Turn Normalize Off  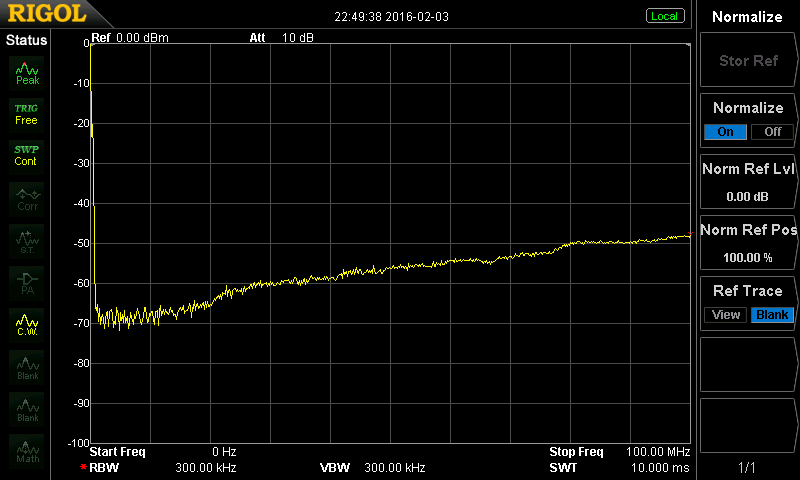771,132
